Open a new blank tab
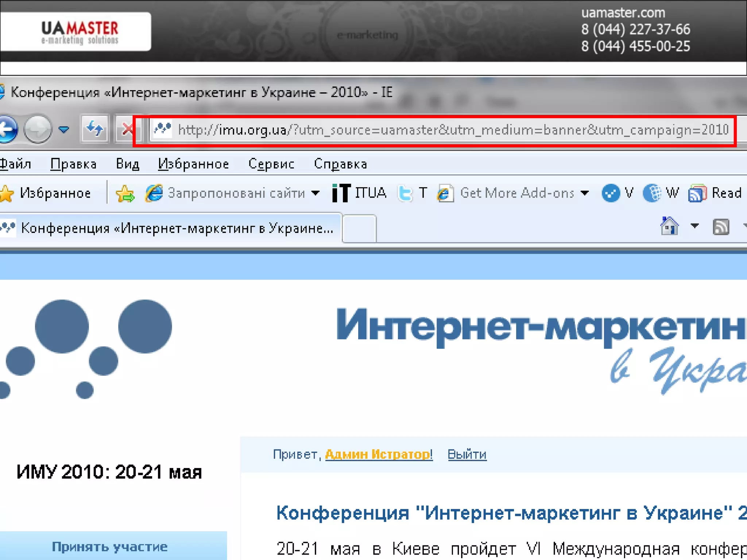747x560 pixels. point(359,229)
